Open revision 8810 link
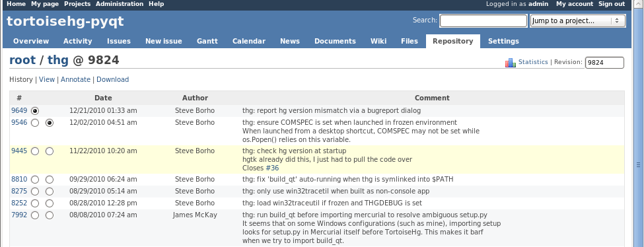Screen dimensions: 644x247 19,180
